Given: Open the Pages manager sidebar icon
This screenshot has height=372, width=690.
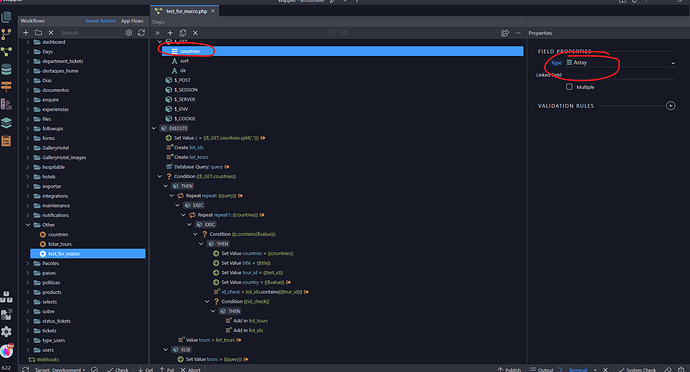Looking at the screenshot, I should coord(6,17).
